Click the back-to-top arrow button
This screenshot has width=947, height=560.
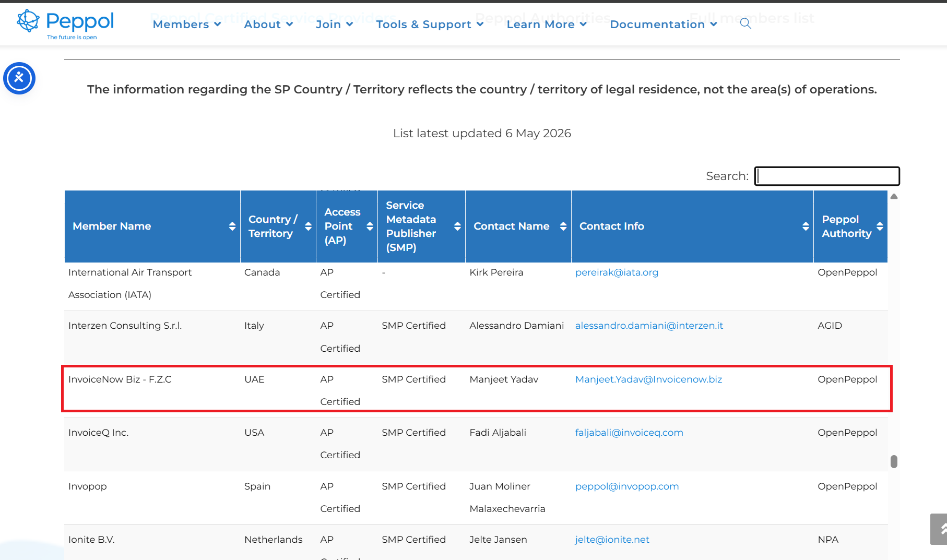click(939, 529)
